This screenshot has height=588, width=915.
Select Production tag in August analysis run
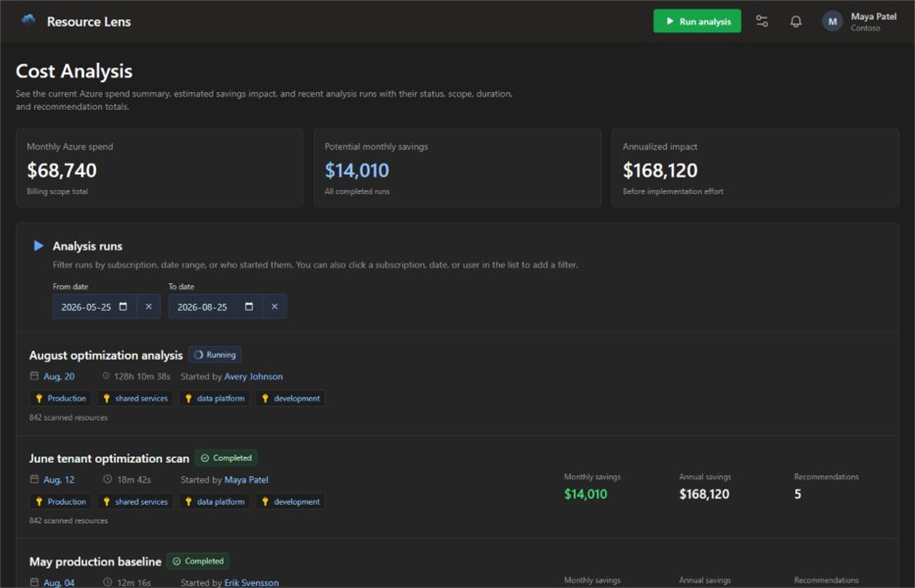pyautogui.click(x=60, y=398)
